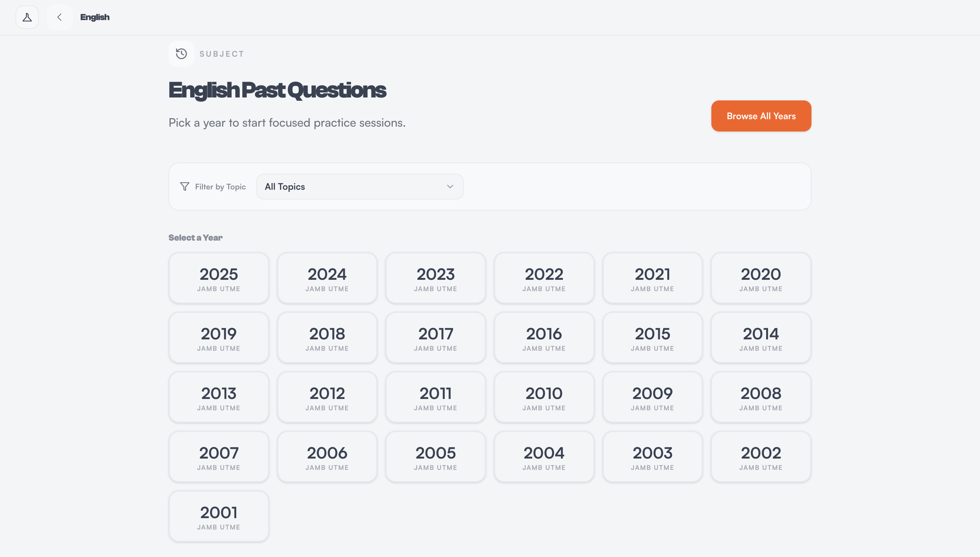The width and height of the screenshot is (980, 557).
Task: Select the 2002 year card
Action: pyautogui.click(x=761, y=457)
